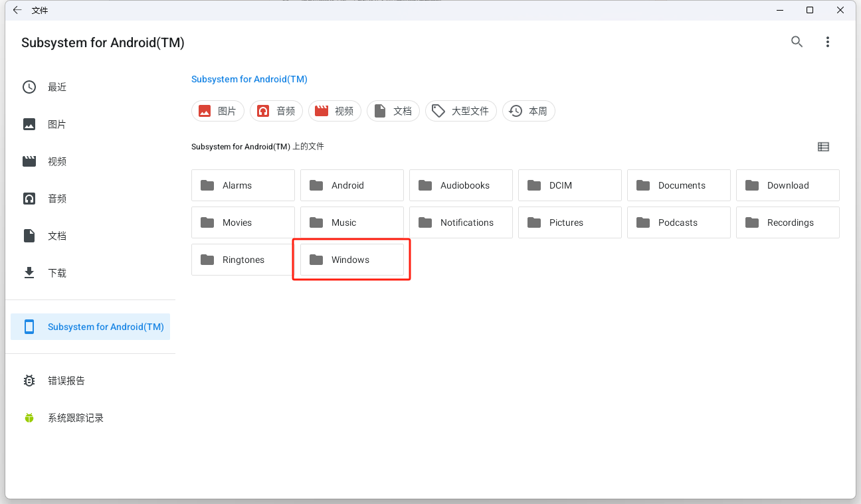Viewport: 861px width, 504px height.
Task: Open the Movies folder
Action: coord(243,222)
